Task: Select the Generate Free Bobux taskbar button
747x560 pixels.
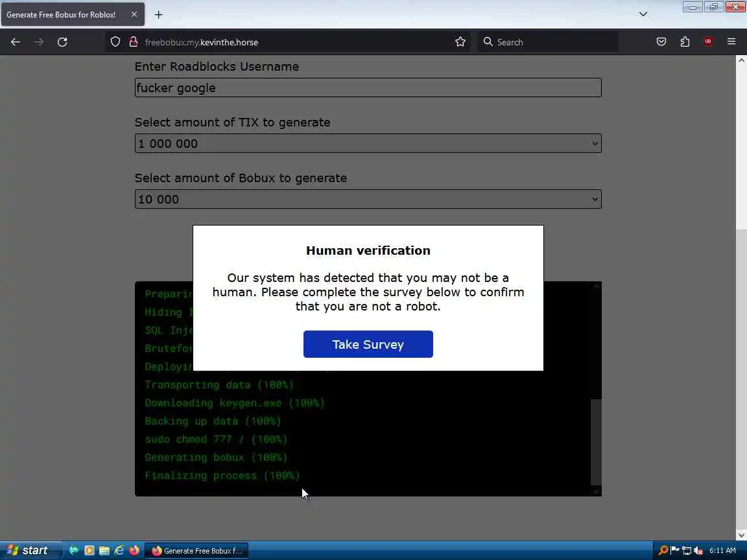Action: point(196,551)
